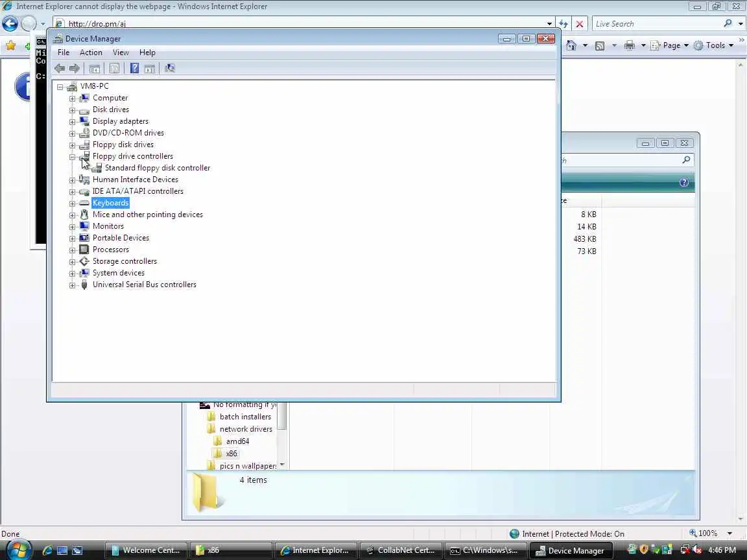Expand the Disk drives category
Viewport: 747px width, 560px height.
coord(73,110)
